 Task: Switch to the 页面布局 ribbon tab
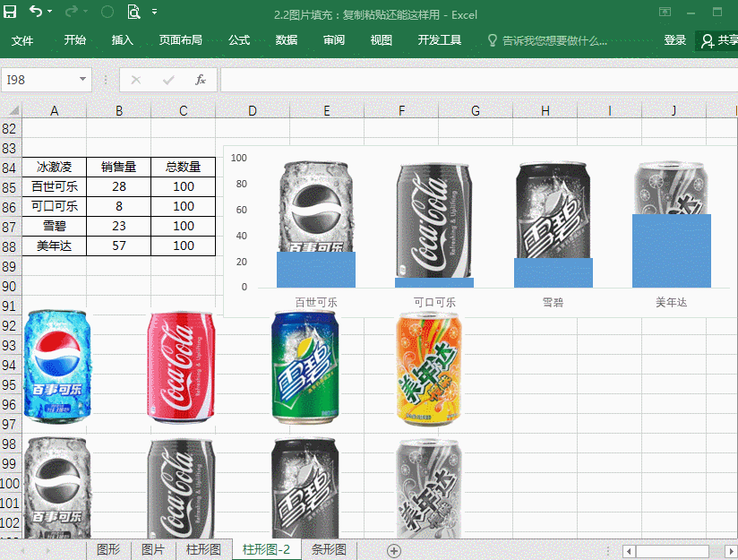click(181, 40)
